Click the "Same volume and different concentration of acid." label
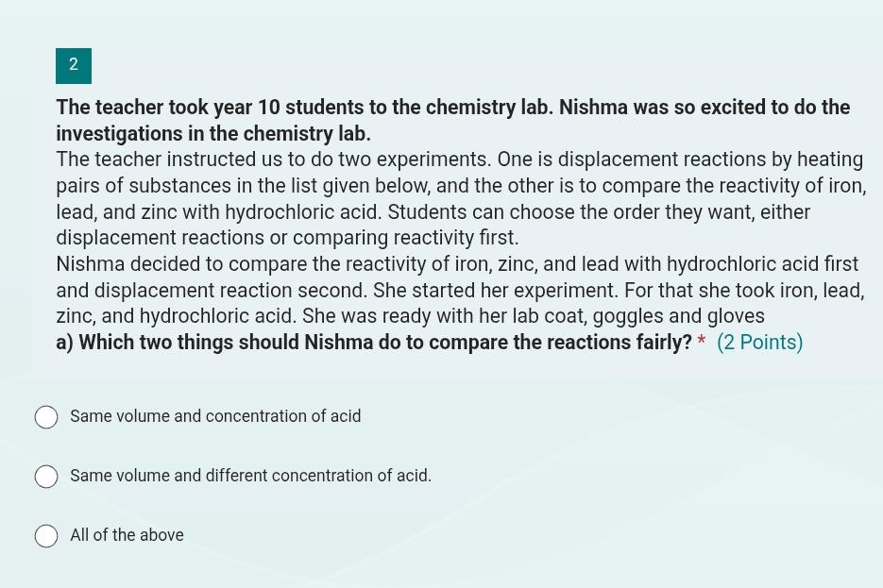Image resolution: width=883 pixels, height=588 pixels. click(250, 476)
